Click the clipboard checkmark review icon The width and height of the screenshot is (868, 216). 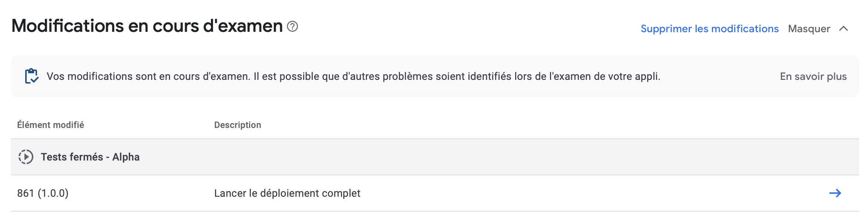coord(32,76)
